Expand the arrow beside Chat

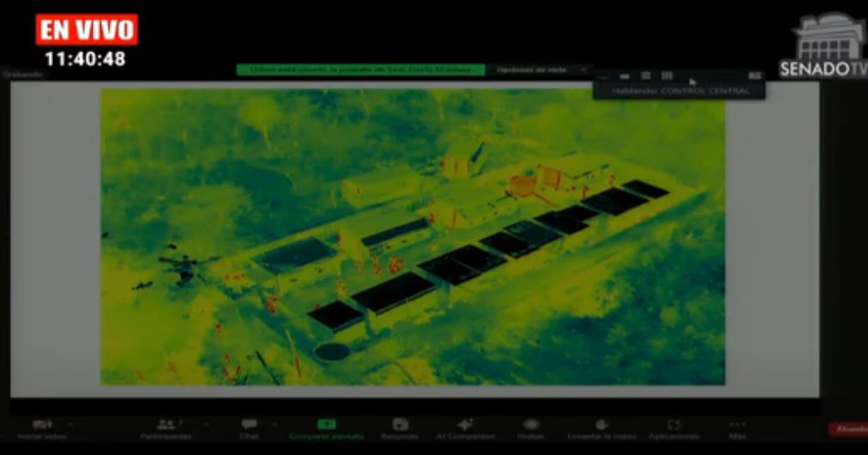coord(274,425)
